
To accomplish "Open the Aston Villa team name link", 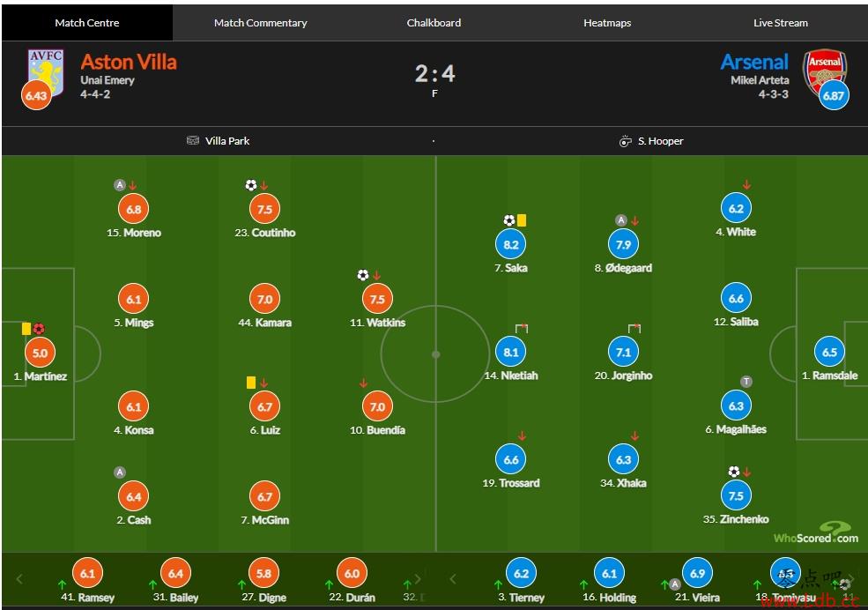I will (x=129, y=62).
